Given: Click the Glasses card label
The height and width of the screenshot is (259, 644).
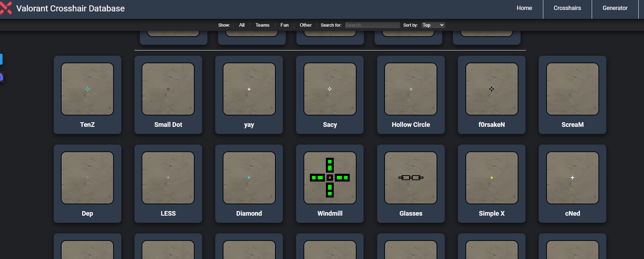Looking at the screenshot, I should click(x=411, y=214).
